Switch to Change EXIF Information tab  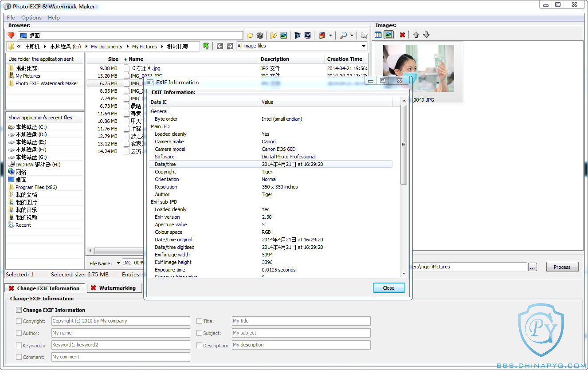(45, 288)
